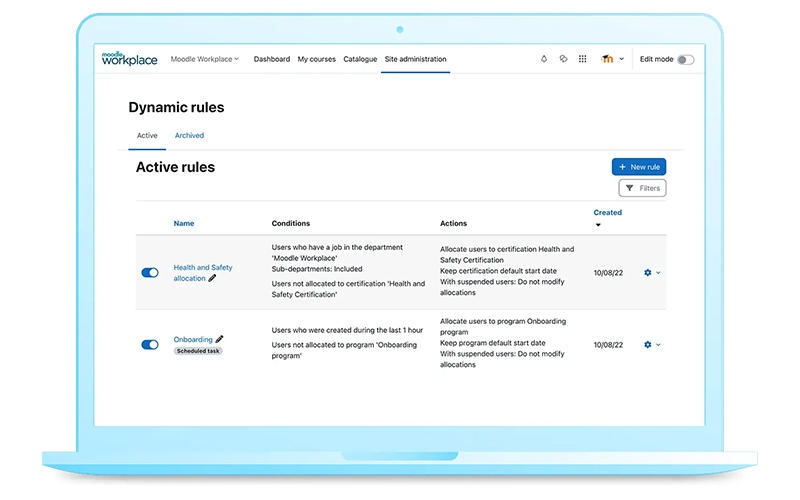The width and height of the screenshot is (800, 500).
Task: Click 'Users who were created during the last 1 hour'
Action: tap(347, 330)
